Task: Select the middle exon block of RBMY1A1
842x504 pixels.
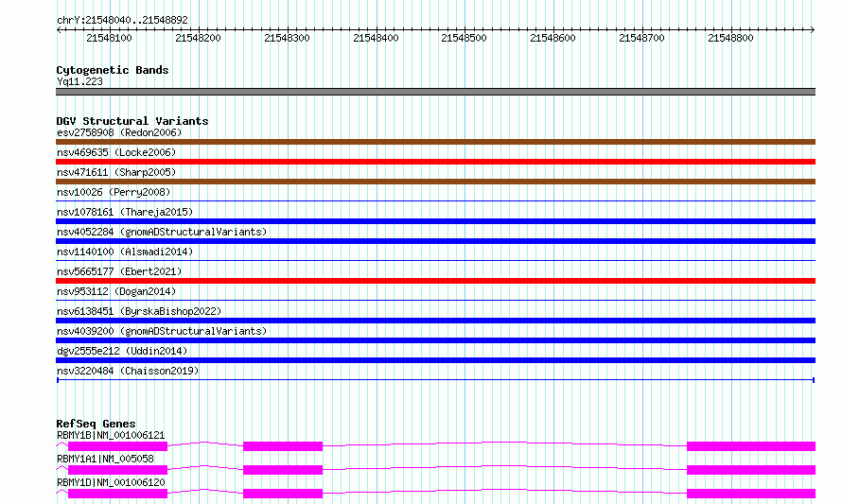Action: (283, 470)
